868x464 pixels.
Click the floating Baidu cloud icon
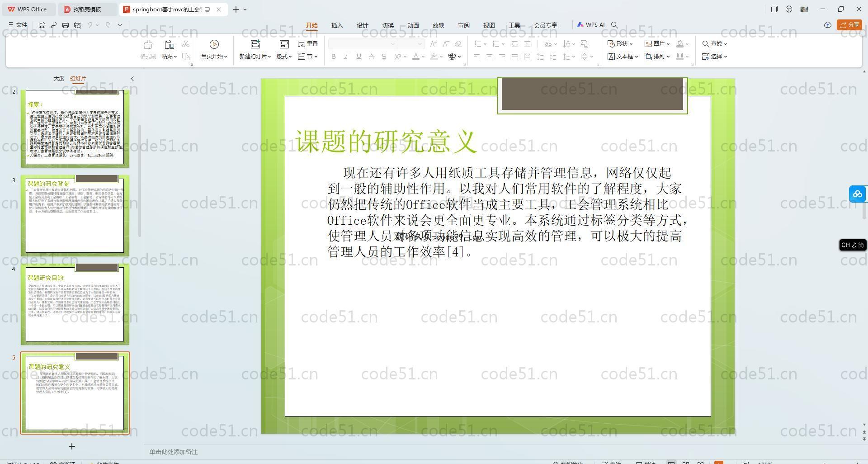click(x=858, y=194)
